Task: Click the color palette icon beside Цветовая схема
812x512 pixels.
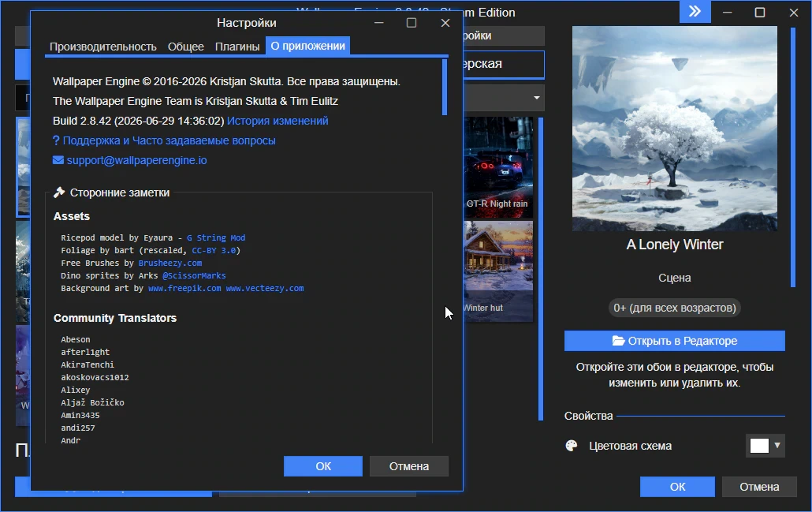Action: click(572, 446)
